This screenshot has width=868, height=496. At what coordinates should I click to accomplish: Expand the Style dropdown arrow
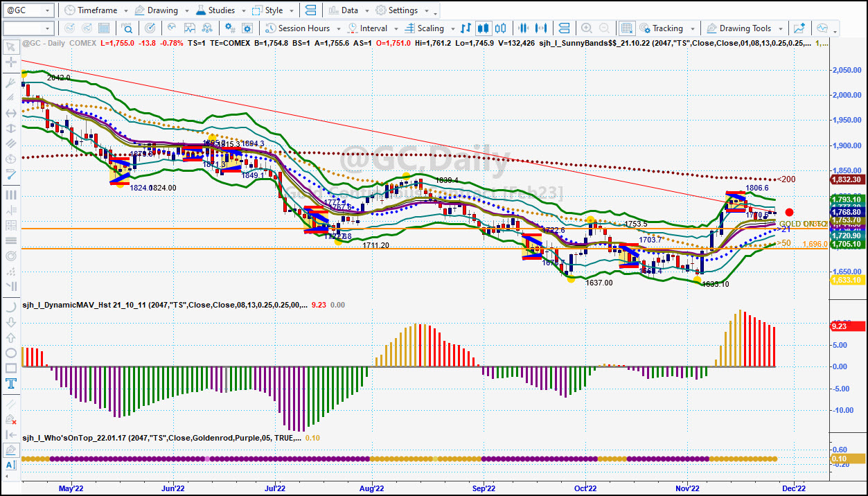290,11
